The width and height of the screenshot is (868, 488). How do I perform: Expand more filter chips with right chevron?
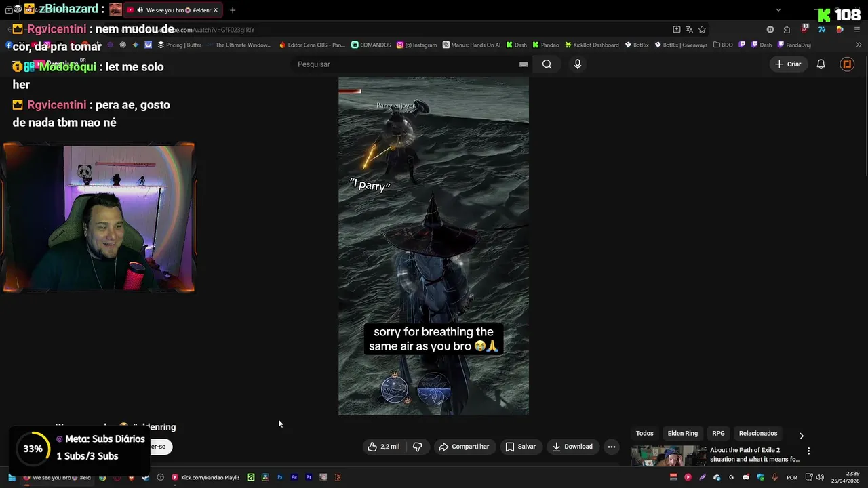pos(801,436)
